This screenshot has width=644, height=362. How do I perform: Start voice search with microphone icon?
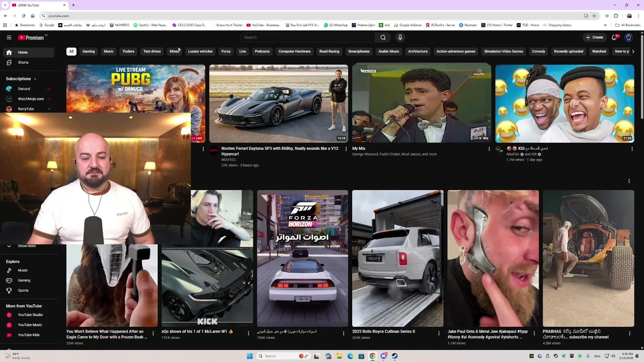click(x=400, y=37)
